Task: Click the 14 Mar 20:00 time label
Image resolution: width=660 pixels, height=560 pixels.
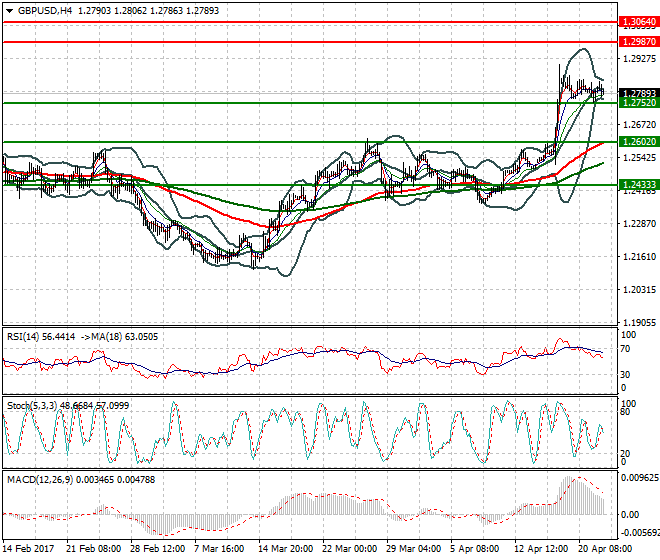Action: tap(285, 549)
